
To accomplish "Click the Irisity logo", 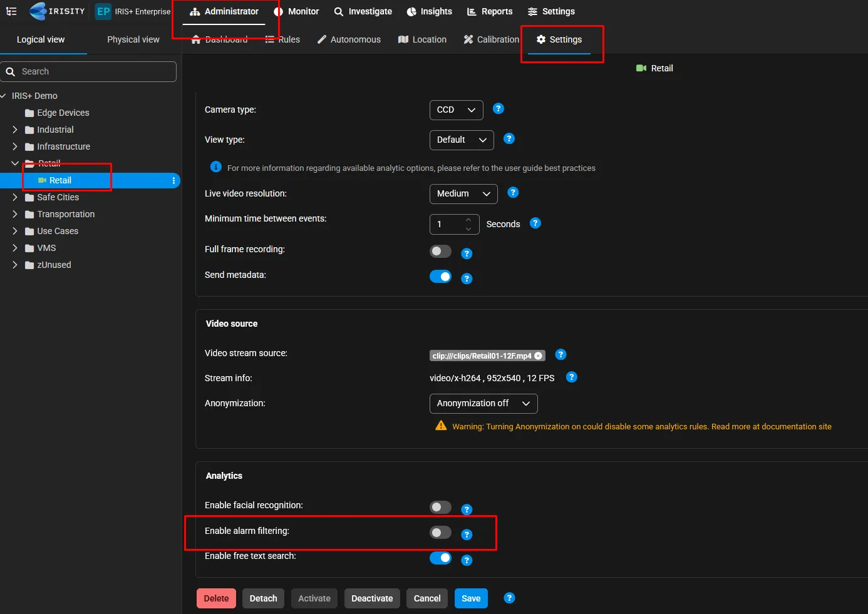I will coord(57,11).
